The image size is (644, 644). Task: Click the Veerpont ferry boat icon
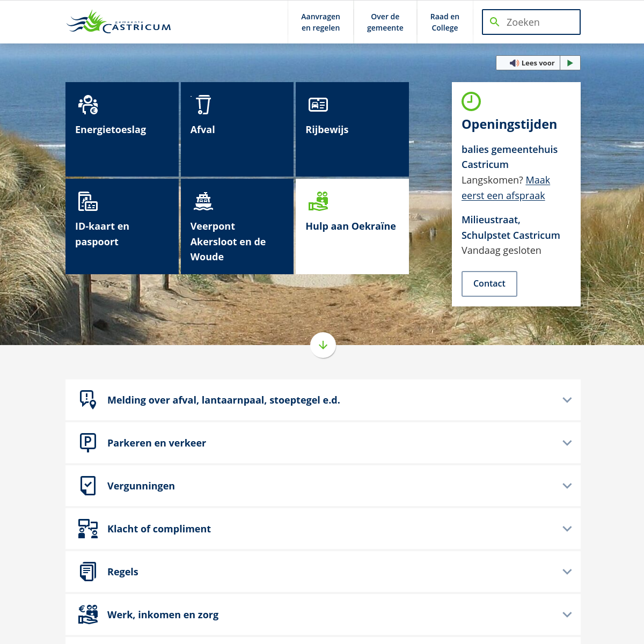pyautogui.click(x=203, y=201)
